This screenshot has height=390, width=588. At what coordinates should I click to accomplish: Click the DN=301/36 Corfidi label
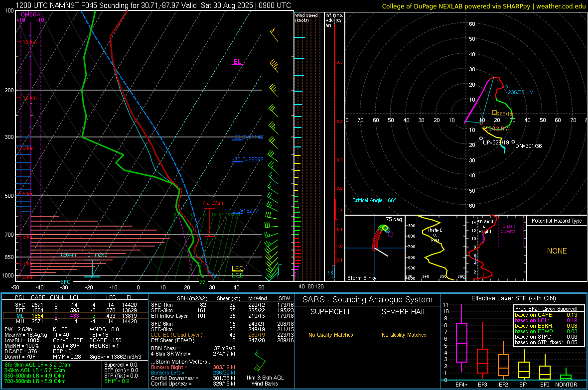pos(528,146)
